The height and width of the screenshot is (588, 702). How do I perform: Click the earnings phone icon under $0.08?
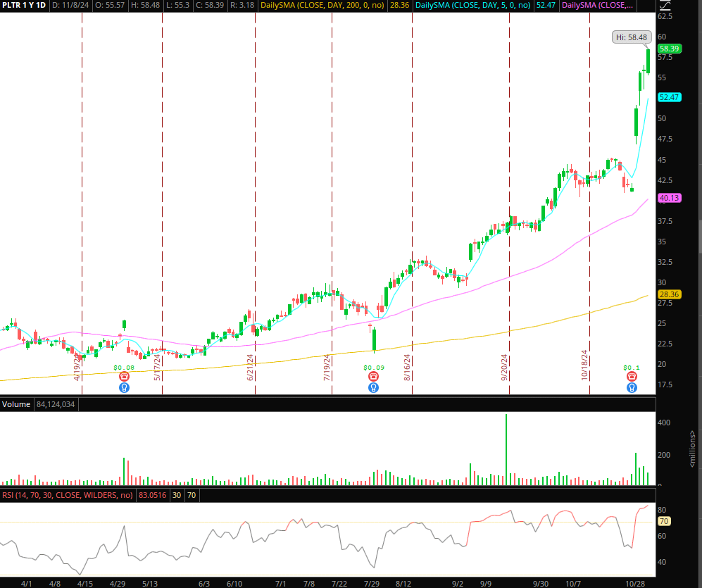(124, 377)
